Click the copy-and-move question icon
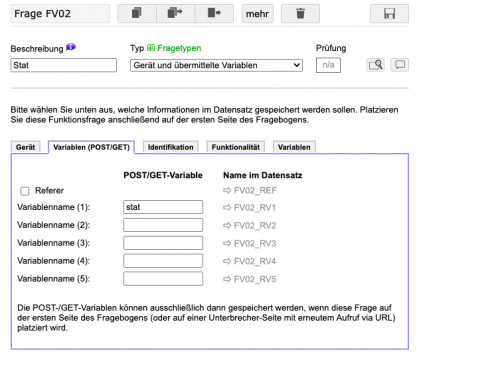The image size is (500, 365). (x=175, y=13)
